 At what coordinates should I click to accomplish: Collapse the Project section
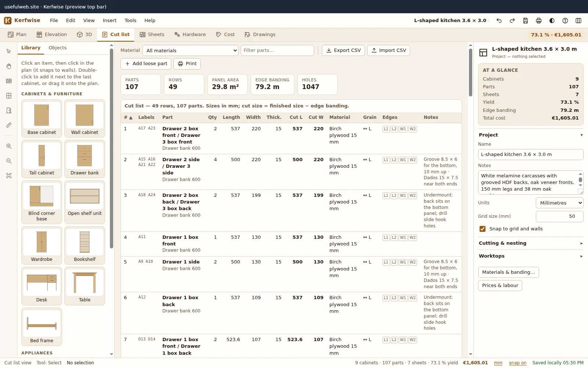[x=531, y=135]
